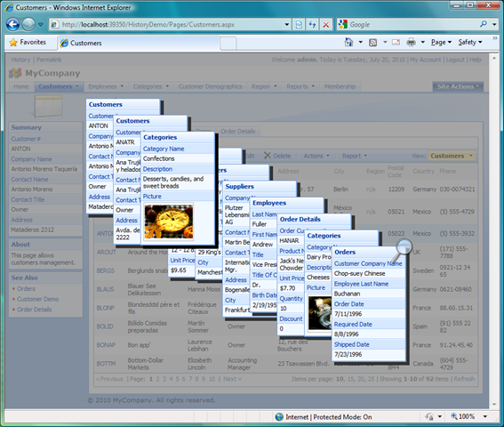Click the magnifying glass on Orders card
This screenshot has height=427, width=504.
pyautogui.click(x=401, y=250)
